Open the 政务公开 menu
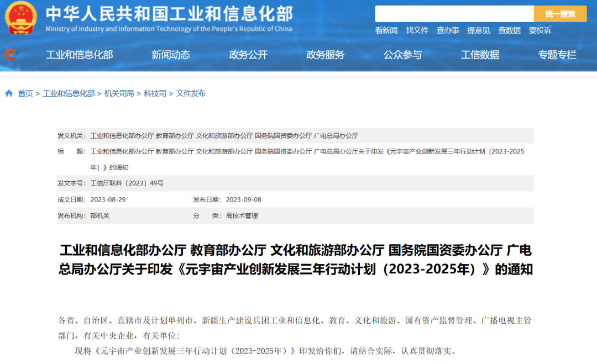 pyautogui.click(x=247, y=55)
